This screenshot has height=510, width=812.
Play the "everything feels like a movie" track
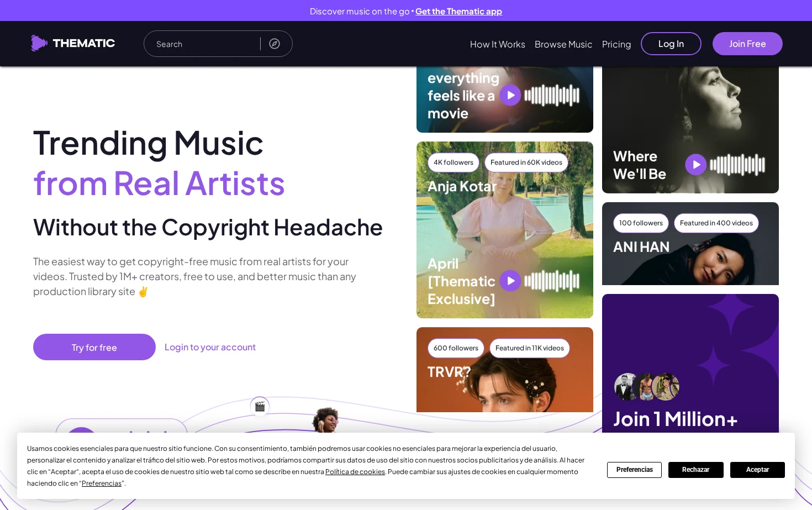(510, 95)
